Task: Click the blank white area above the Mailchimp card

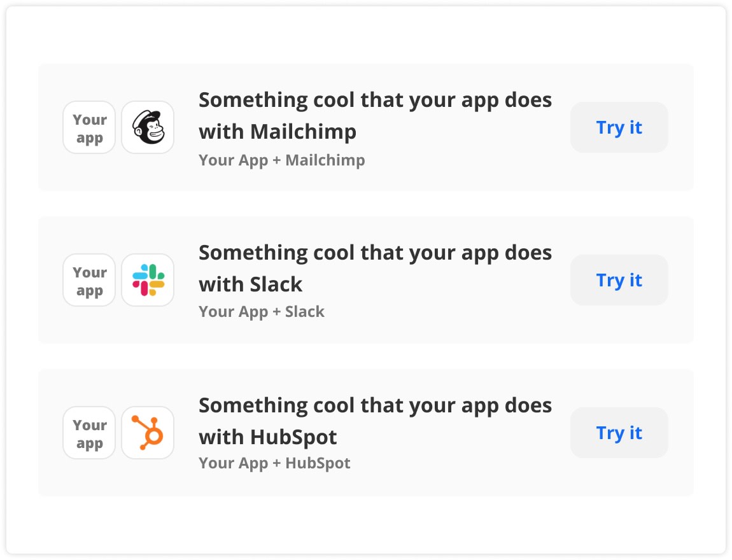Action: (366, 35)
